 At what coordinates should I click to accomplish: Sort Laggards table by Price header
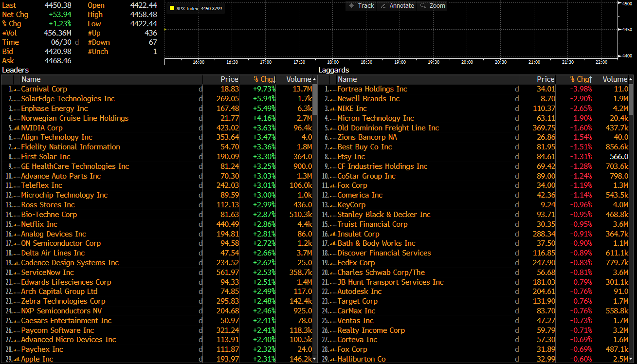[x=546, y=79]
